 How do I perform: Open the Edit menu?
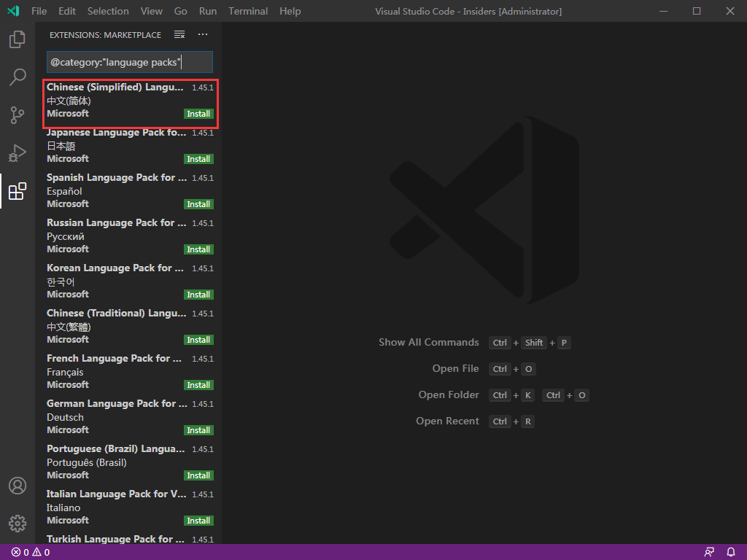(x=67, y=11)
